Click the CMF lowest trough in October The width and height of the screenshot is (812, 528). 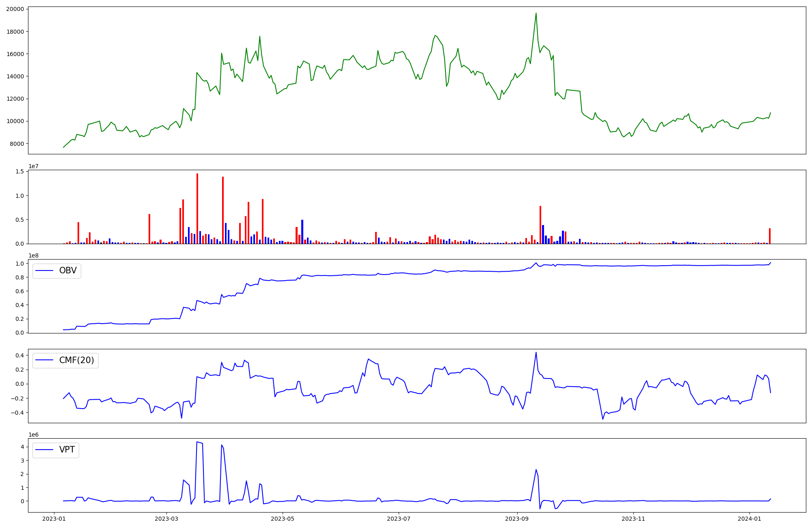(603, 419)
